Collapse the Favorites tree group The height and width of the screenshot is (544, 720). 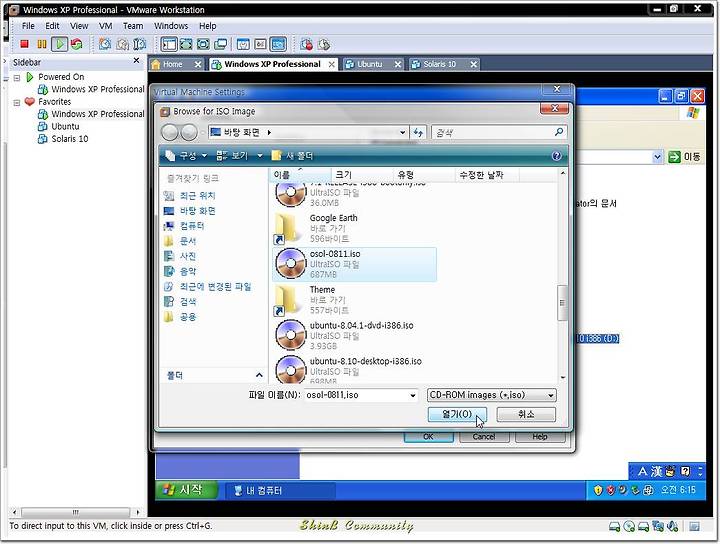coord(17,102)
